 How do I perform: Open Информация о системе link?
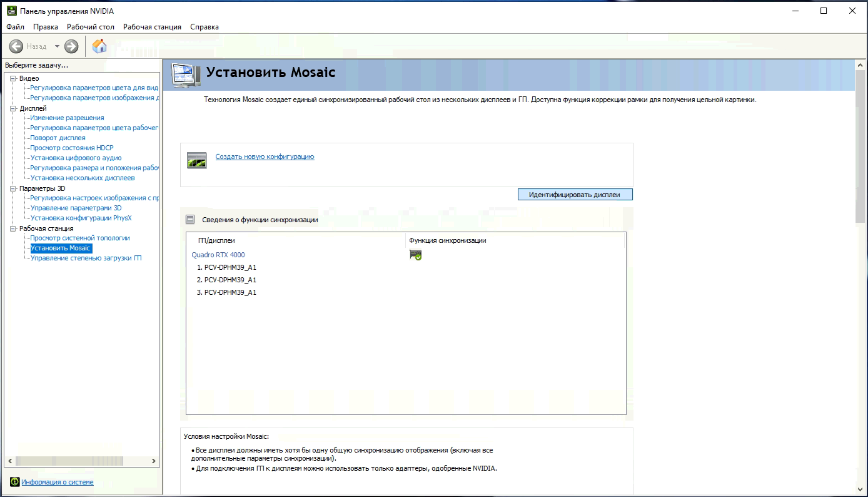pyautogui.click(x=58, y=482)
